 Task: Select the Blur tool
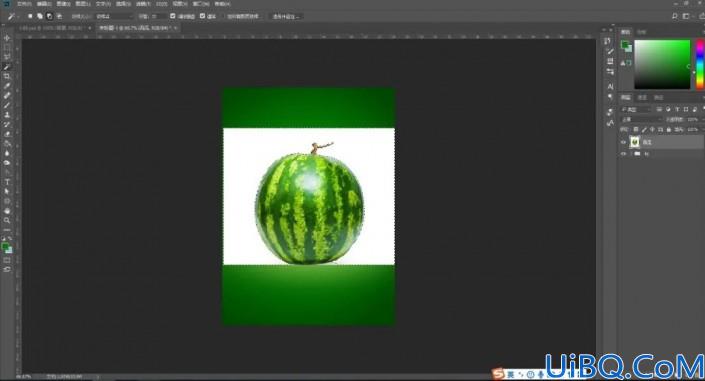click(x=7, y=153)
